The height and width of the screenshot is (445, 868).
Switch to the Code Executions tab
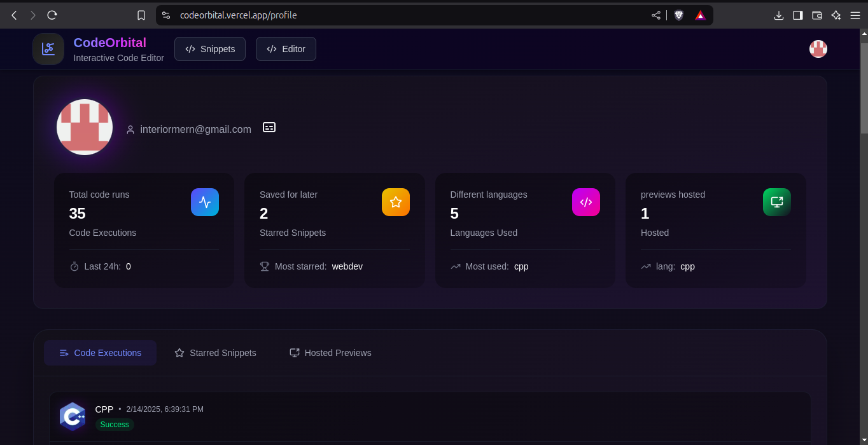100,353
